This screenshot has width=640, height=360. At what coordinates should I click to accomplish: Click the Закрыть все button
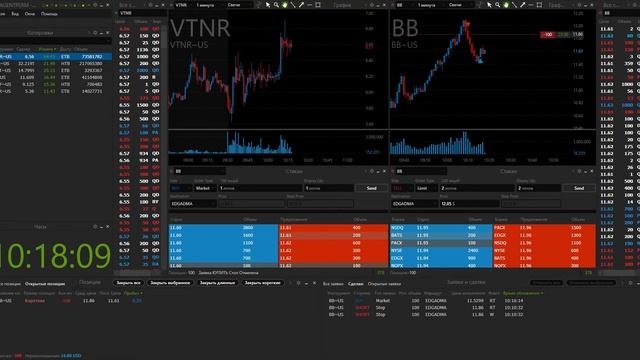pyautogui.click(x=129, y=283)
